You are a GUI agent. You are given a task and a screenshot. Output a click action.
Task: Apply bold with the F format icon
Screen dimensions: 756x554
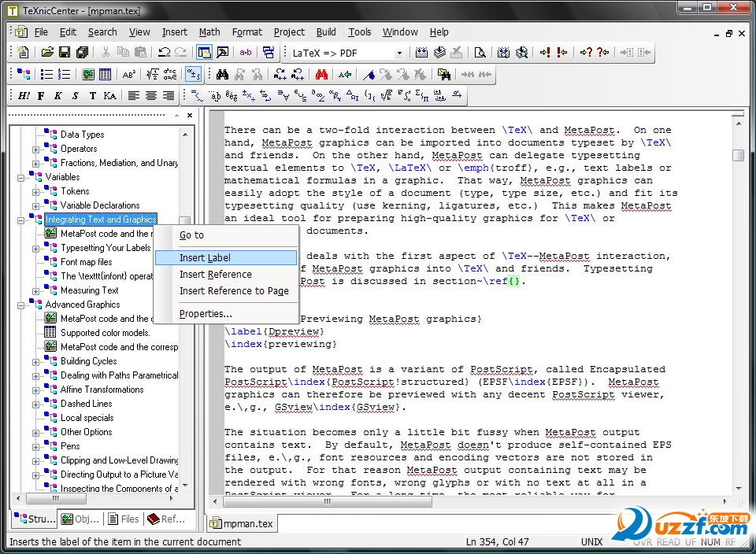tap(41, 96)
